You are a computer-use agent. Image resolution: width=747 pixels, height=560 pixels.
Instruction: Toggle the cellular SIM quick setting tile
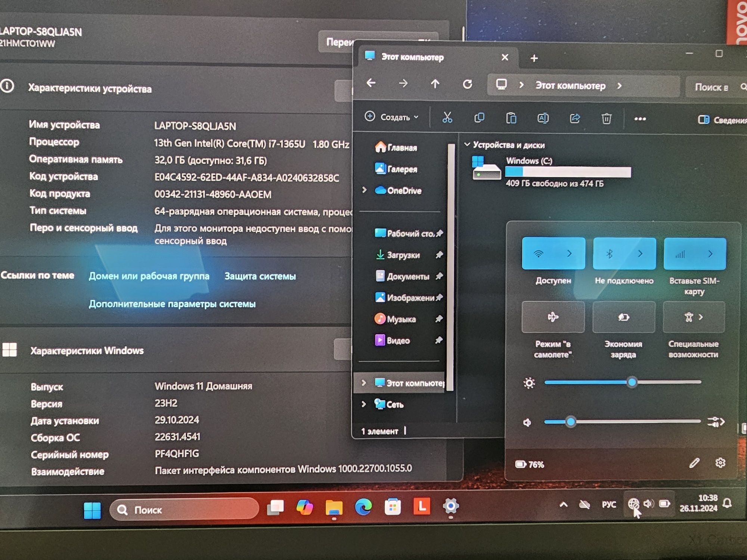click(x=680, y=254)
